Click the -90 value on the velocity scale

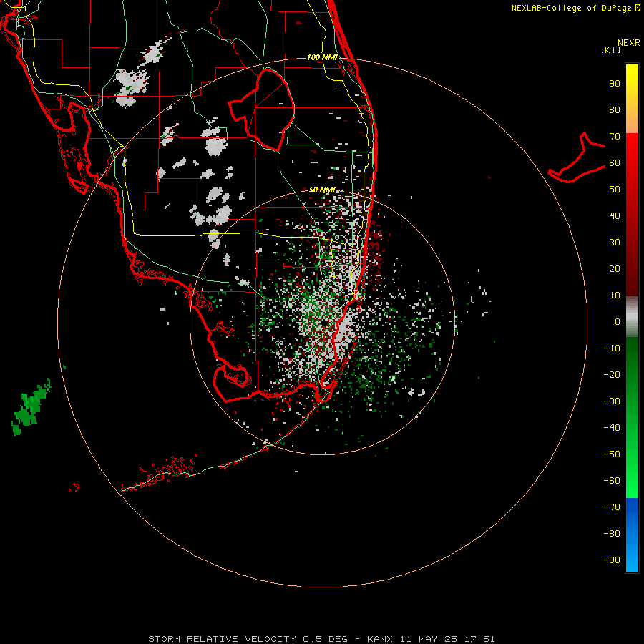click(x=612, y=560)
